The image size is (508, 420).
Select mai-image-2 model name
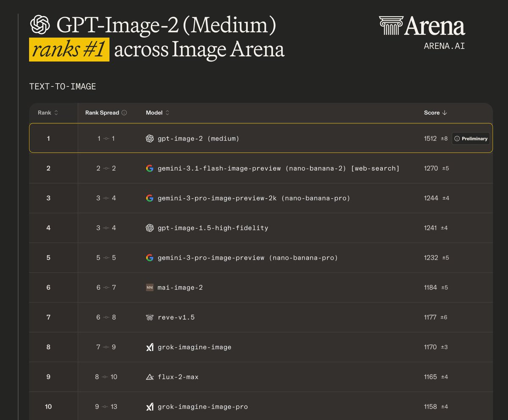click(180, 288)
